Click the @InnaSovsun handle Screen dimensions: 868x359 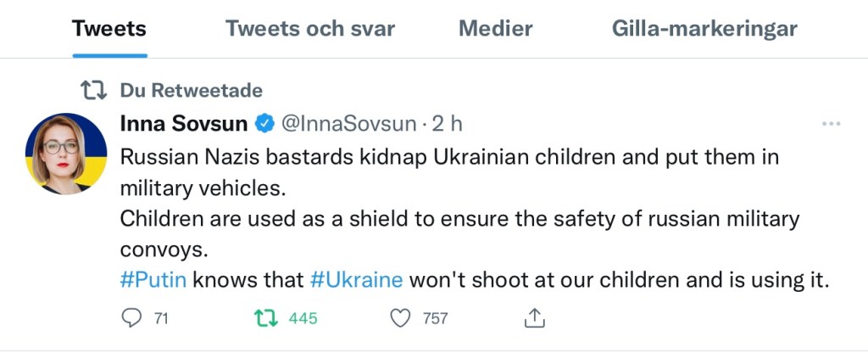[348, 124]
